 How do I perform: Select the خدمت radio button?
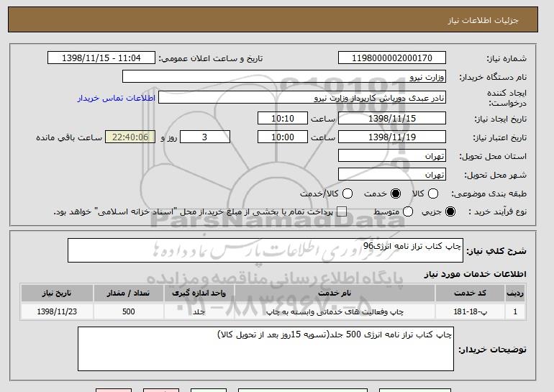(x=396, y=193)
